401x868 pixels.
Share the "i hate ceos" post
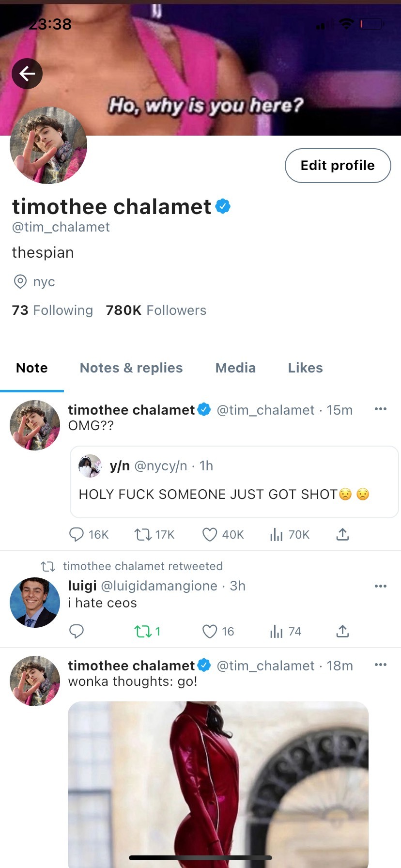342,631
